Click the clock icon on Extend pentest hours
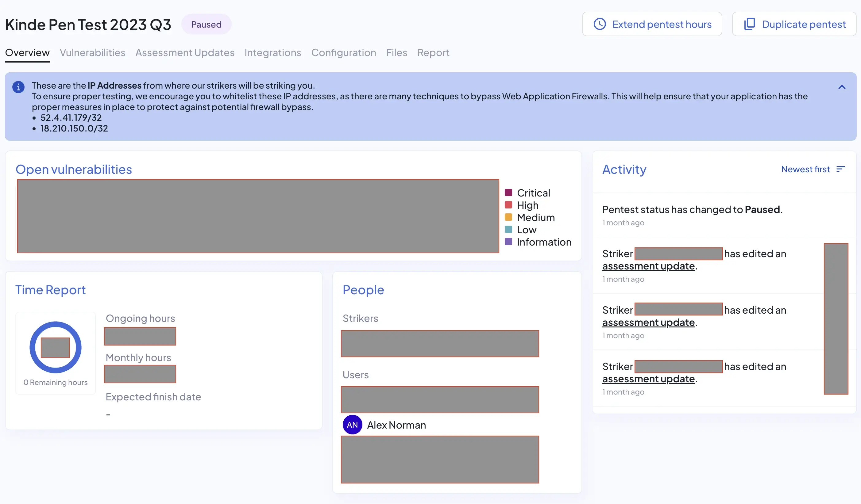This screenshot has height=504, width=861. click(x=600, y=24)
